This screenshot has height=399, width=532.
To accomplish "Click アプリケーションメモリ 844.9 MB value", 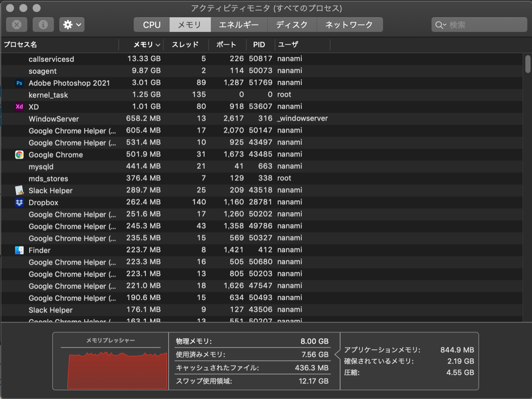I will 457,350.
